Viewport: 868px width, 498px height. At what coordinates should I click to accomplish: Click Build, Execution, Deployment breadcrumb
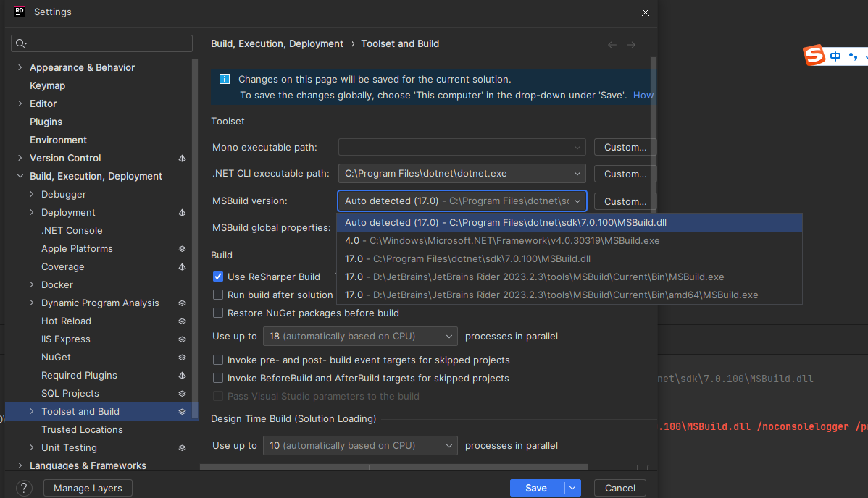click(x=277, y=43)
